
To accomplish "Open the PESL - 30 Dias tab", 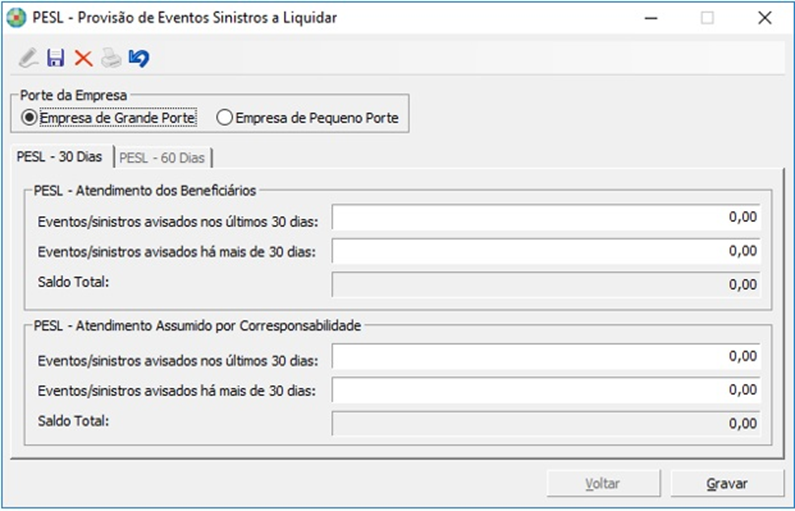I will pos(60,158).
